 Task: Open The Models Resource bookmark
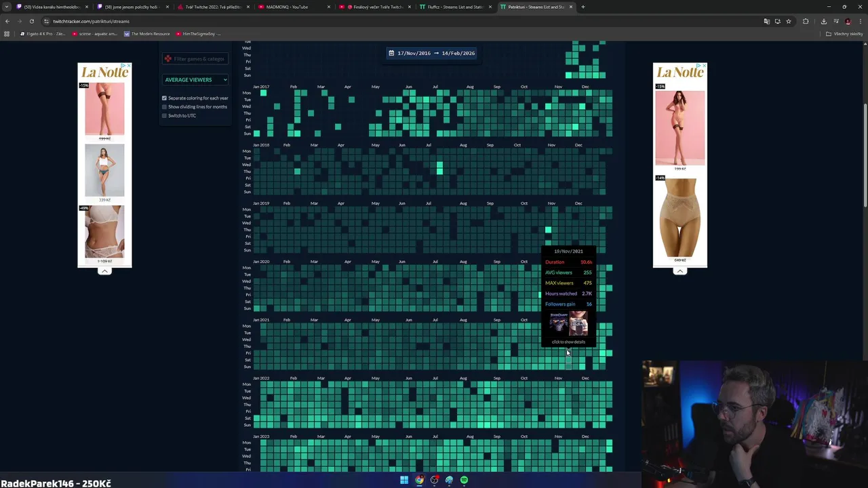point(147,34)
